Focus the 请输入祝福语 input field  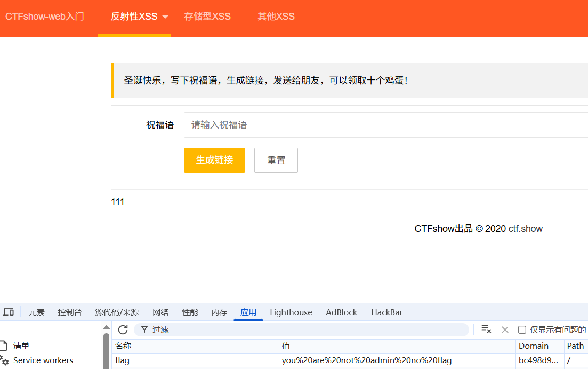point(384,125)
